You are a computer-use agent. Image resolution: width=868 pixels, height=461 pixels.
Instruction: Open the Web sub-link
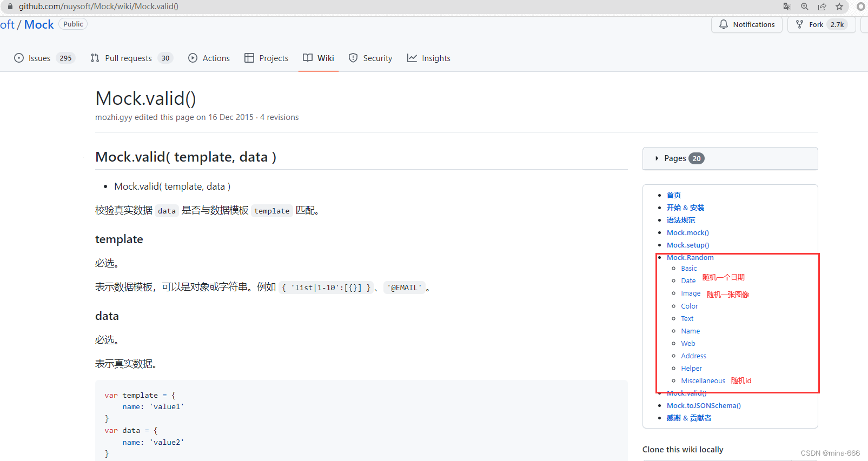[x=688, y=343]
